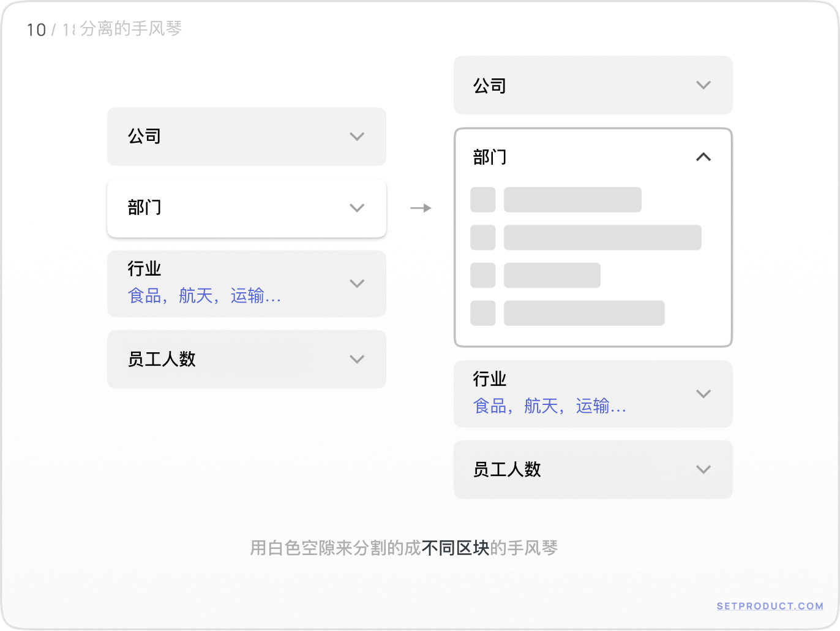Click 公司 chevron above the expanded 部门 panel
Image resolution: width=840 pixels, height=631 pixels.
tap(703, 85)
